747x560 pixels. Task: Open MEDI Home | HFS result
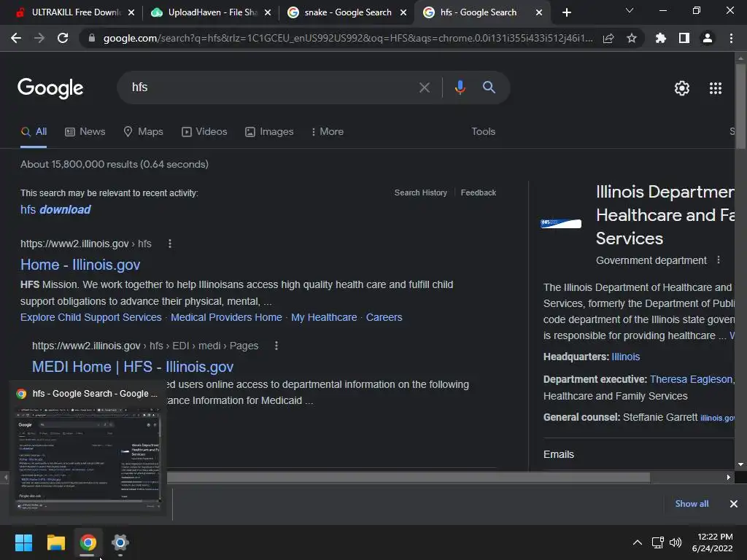click(133, 367)
